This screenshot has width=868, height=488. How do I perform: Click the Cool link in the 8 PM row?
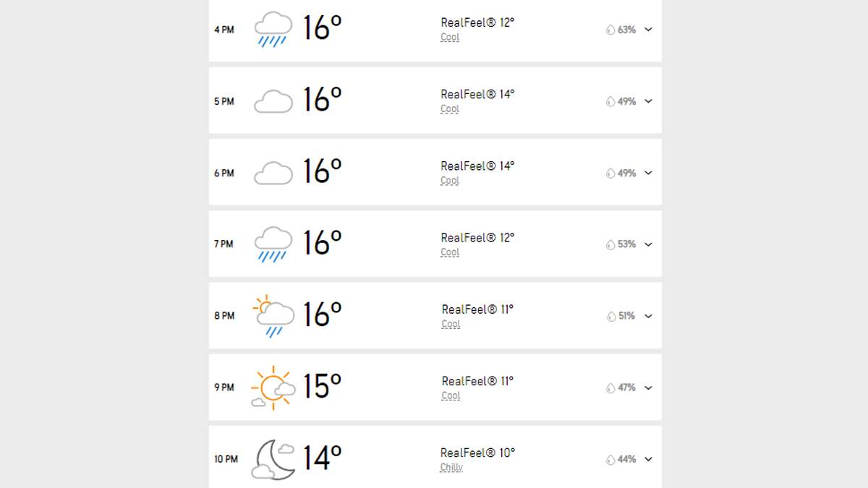[x=451, y=324]
